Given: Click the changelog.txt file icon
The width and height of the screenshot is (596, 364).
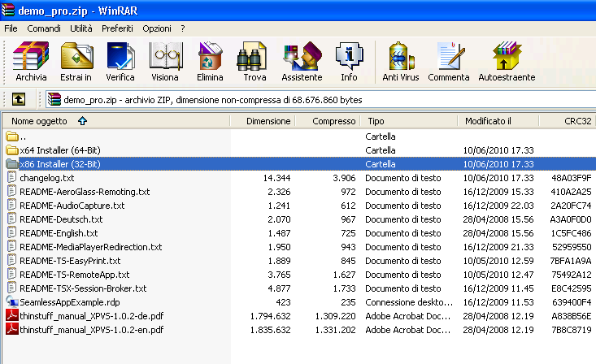Looking at the screenshot, I should click(12, 177).
